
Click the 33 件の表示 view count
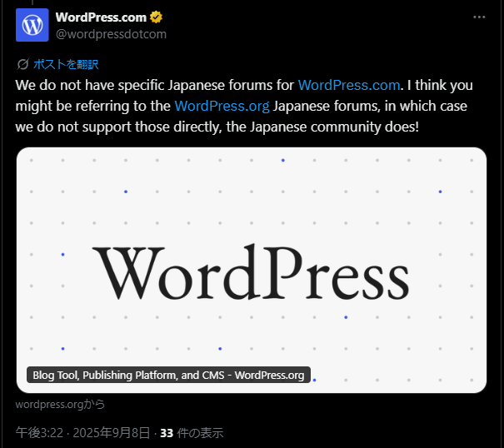(x=192, y=433)
